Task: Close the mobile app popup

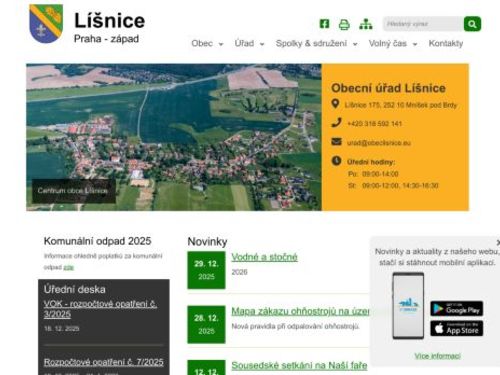Action: click(498, 242)
